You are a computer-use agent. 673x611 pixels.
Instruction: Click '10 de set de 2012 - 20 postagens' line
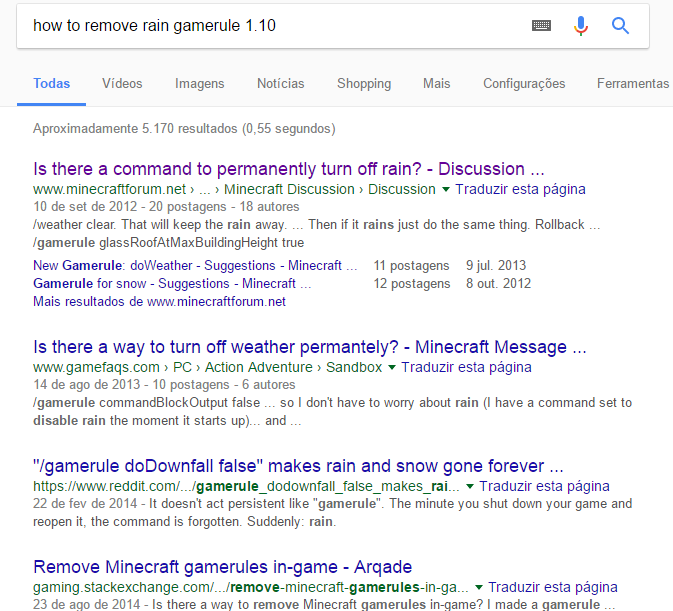pos(166,207)
